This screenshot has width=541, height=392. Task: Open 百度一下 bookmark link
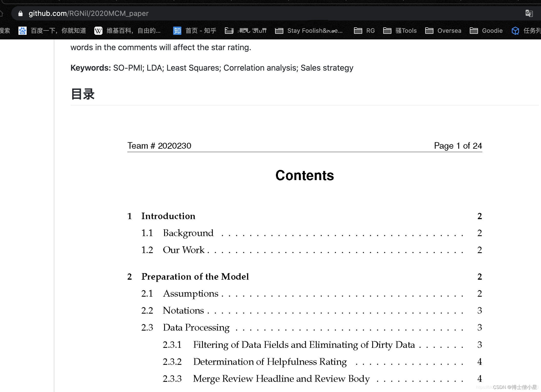pos(58,31)
